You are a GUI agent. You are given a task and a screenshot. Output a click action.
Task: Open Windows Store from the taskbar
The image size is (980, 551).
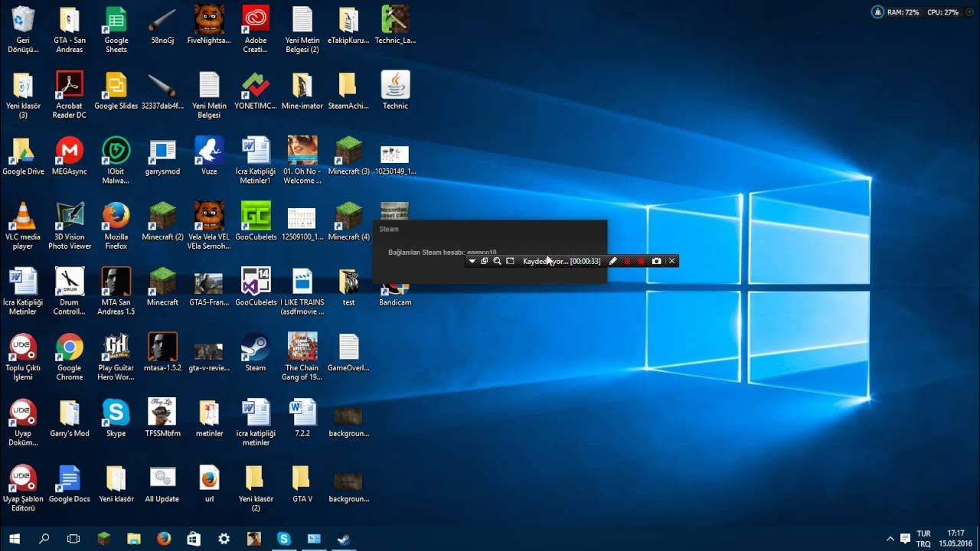194,539
